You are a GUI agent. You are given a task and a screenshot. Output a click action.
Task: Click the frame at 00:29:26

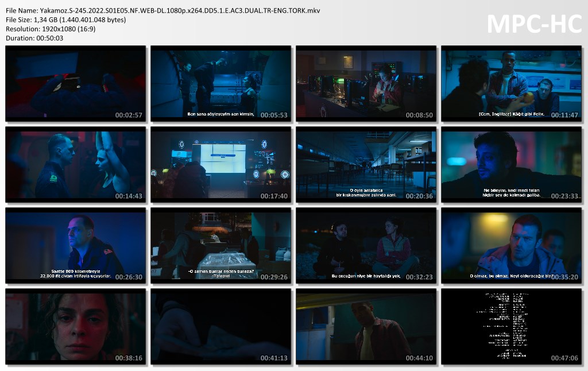pyautogui.click(x=221, y=245)
